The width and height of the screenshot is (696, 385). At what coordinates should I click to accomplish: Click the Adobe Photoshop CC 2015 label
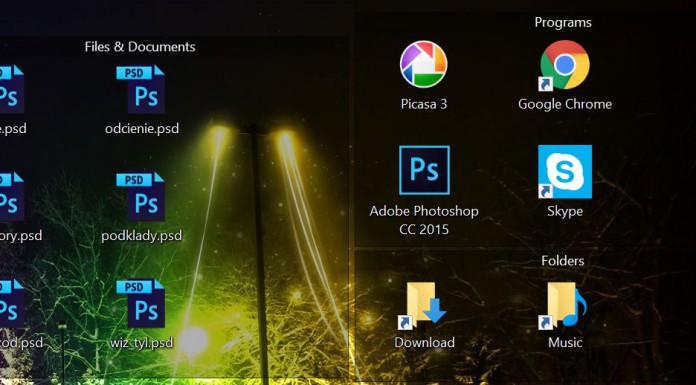[424, 220]
